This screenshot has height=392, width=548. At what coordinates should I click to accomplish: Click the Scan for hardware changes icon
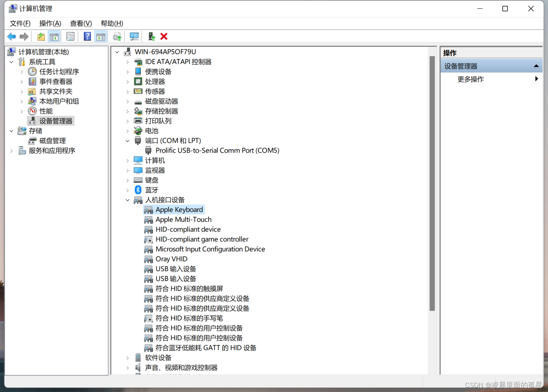[x=134, y=36]
